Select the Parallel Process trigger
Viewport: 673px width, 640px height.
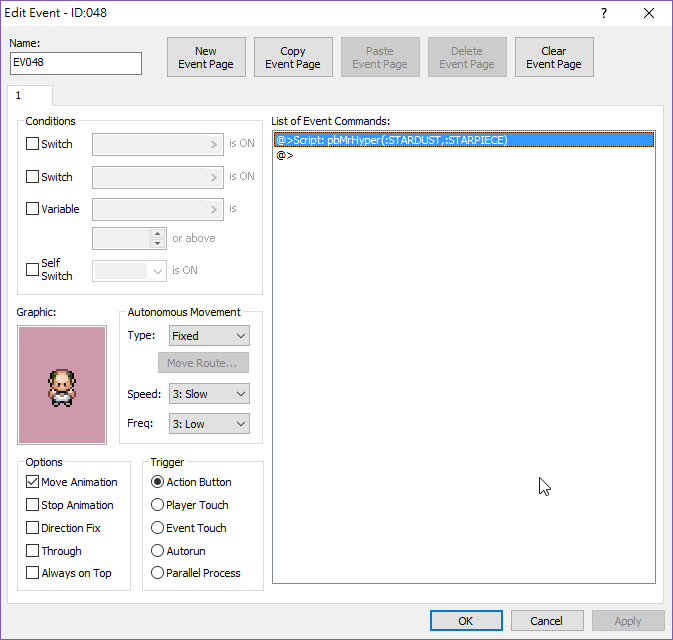[x=158, y=573]
